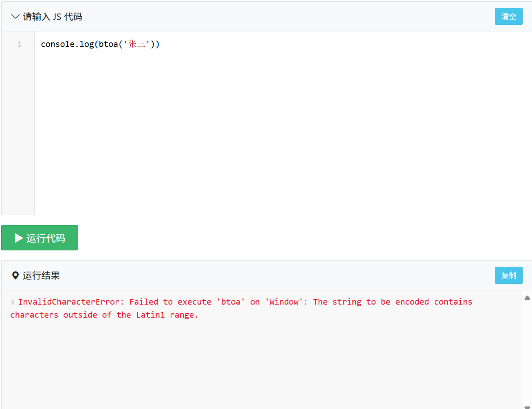Click the play triangle icon in run button
Image resolution: width=532 pixels, height=409 pixels.
(x=19, y=238)
